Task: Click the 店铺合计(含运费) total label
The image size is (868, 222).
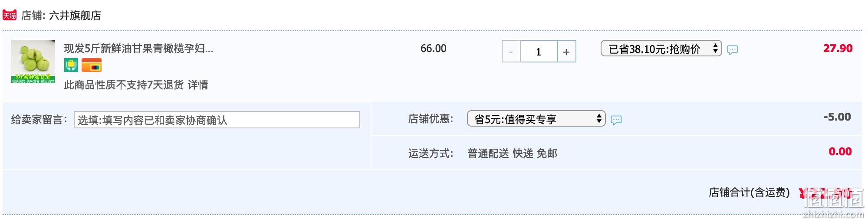Action: [749, 192]
